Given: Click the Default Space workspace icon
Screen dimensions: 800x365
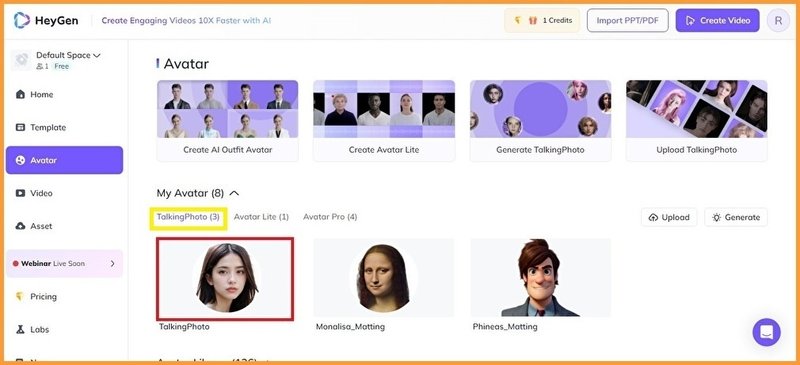Looking at the screenshot, I should pyautogui.click(x=21, y=60).
